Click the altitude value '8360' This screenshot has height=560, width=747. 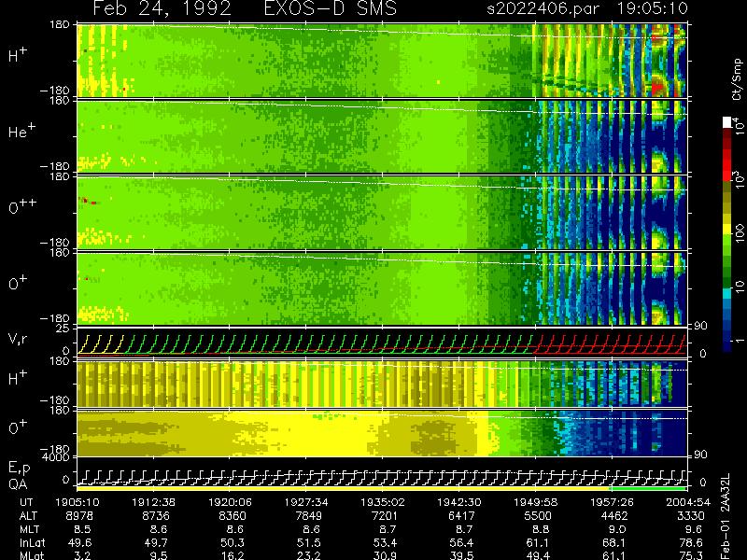point(233,516)
